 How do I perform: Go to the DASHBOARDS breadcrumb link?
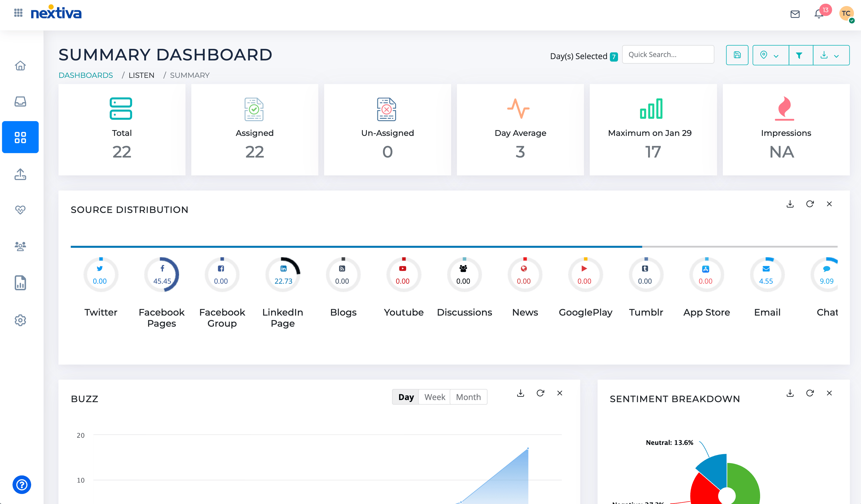(86, 75)
